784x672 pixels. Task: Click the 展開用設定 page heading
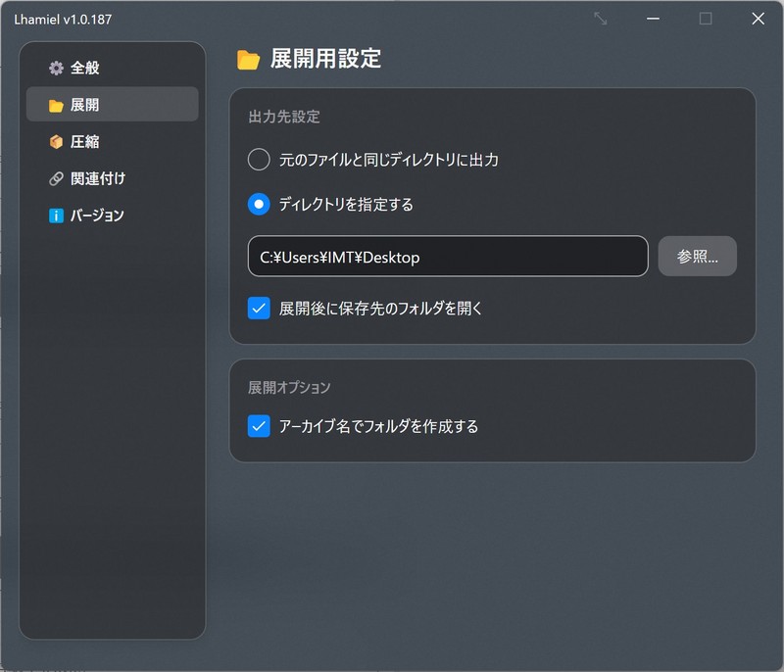pyautogui.click(x=325, y=59)
